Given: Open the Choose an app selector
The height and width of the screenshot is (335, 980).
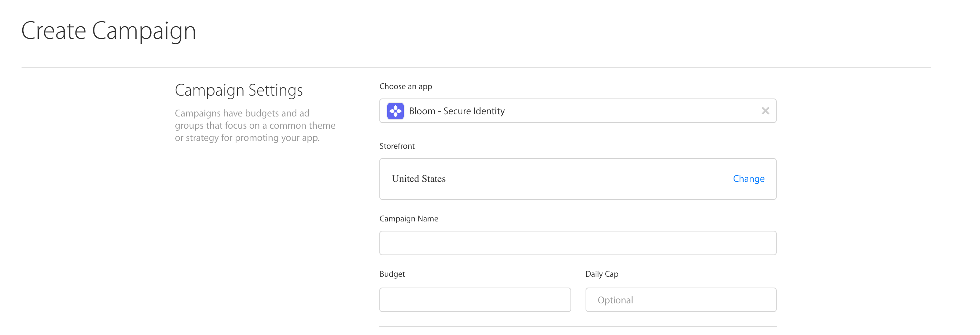Looking at the screenshot, I should (578, 111).
